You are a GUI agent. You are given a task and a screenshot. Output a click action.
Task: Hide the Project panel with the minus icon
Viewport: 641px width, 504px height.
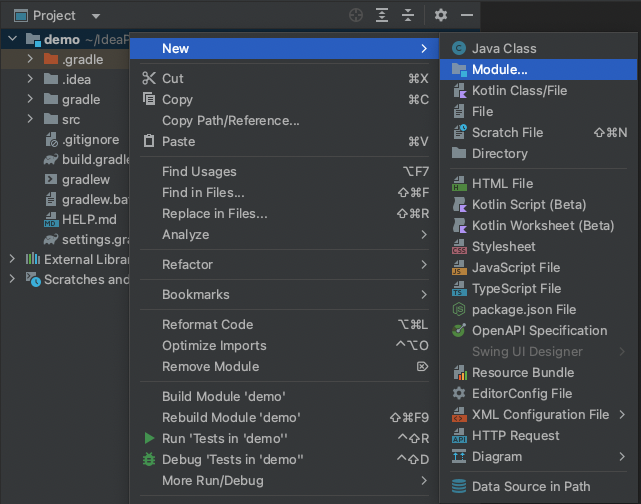[x=466, y=16]
